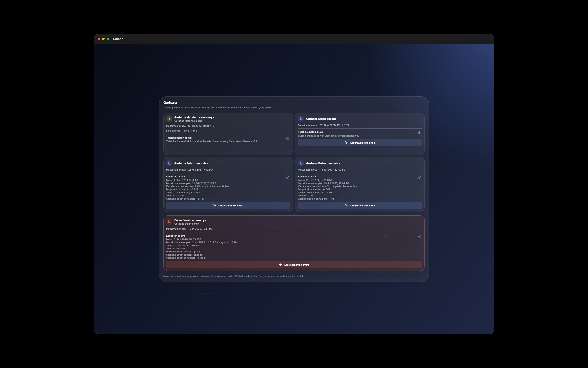This screenshot has height=368, width=588.
Task: Click the red moon icon for Bulan Darah seterusnya
Action: pos(169,222)
